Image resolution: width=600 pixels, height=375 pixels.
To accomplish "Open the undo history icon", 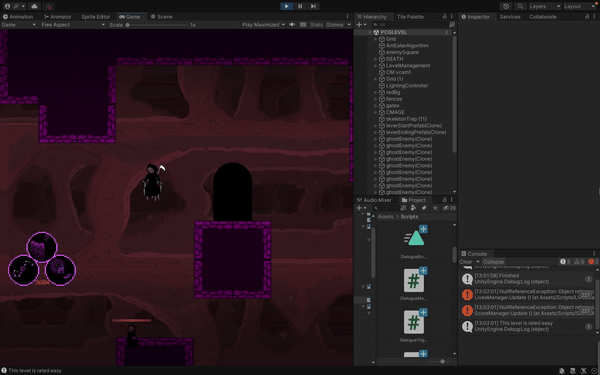I will click(x=506, y=6).
